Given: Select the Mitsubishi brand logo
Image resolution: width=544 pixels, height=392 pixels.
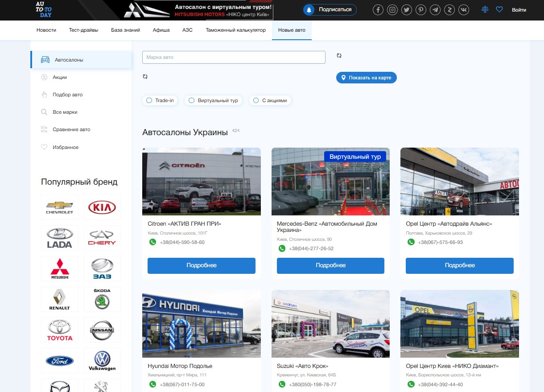Looking at the screenshot, I should click(60, 268).
